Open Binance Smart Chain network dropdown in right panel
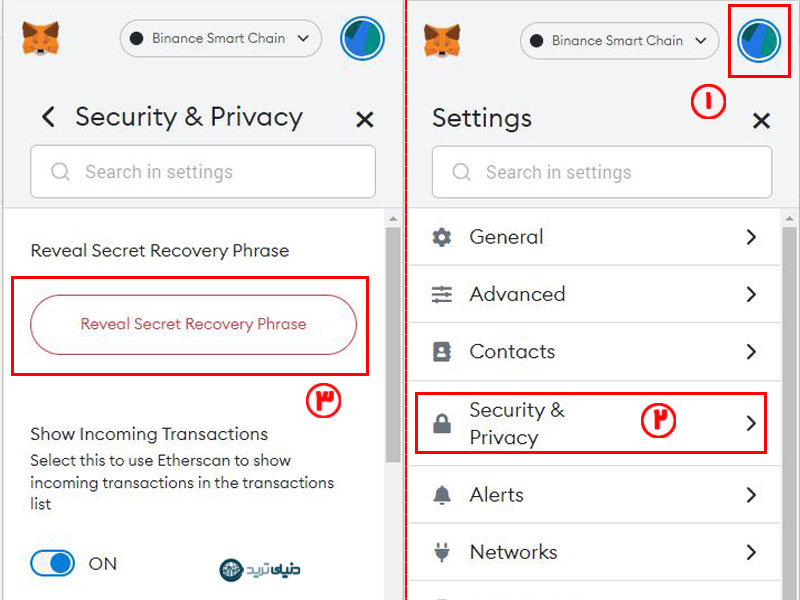This screenshot has width=800, height=600. pos(619,41)
